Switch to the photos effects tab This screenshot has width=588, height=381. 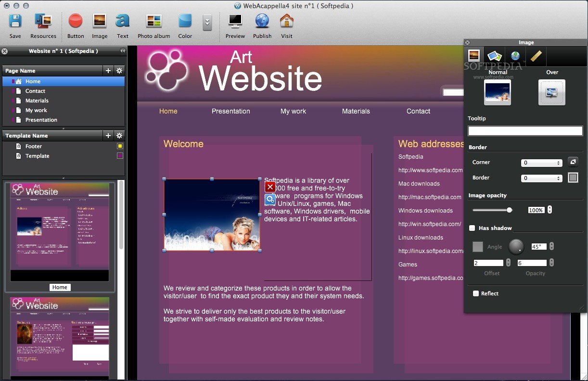point(495,56)
